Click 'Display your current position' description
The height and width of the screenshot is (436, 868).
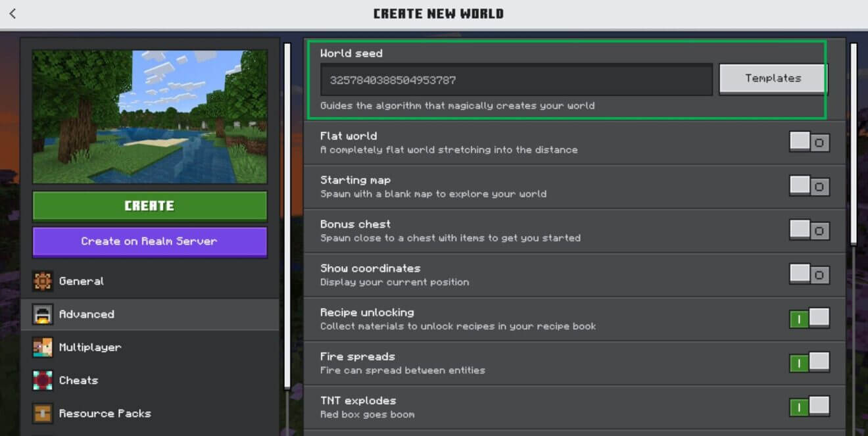click(395, 282)
